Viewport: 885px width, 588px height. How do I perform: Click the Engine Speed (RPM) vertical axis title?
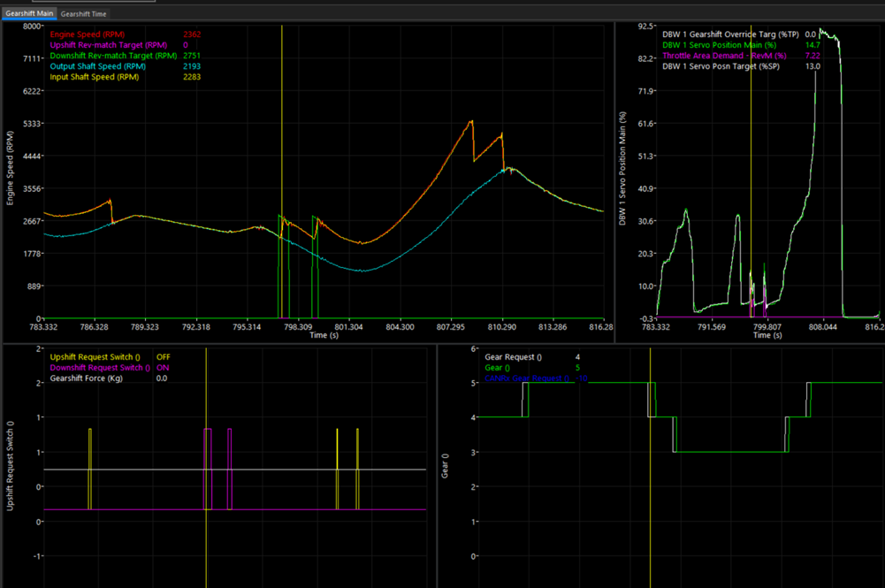[x=10, y=168]
